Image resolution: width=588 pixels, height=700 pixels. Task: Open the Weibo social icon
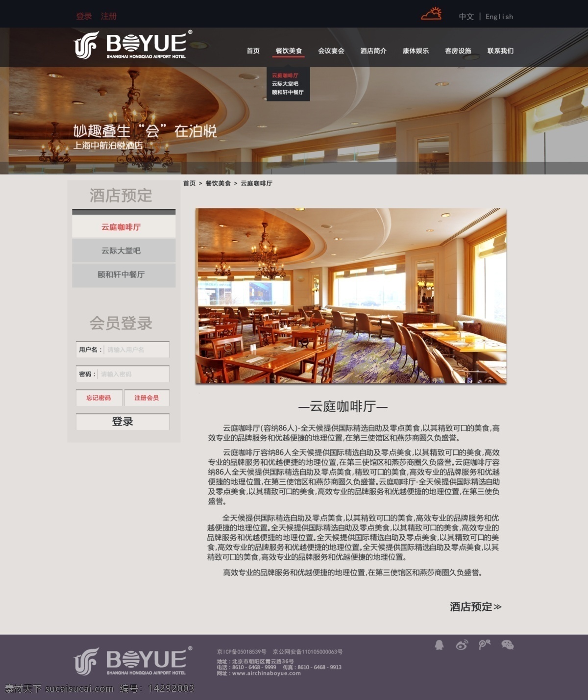pos(462,645)
